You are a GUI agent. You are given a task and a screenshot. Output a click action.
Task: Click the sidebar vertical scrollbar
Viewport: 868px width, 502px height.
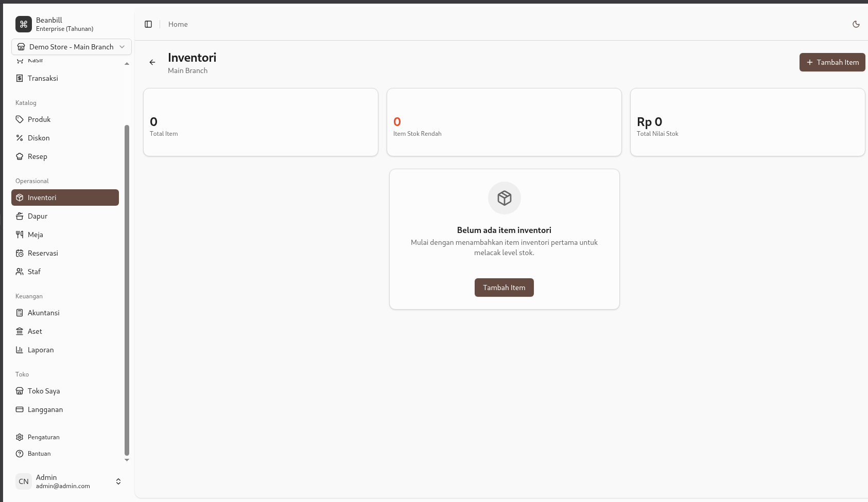tap(127, 288)
